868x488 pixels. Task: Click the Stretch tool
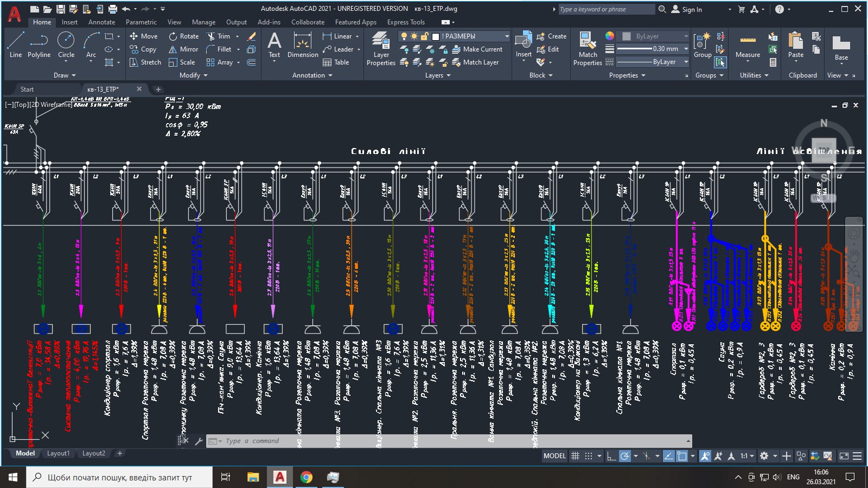coord(145,62)
